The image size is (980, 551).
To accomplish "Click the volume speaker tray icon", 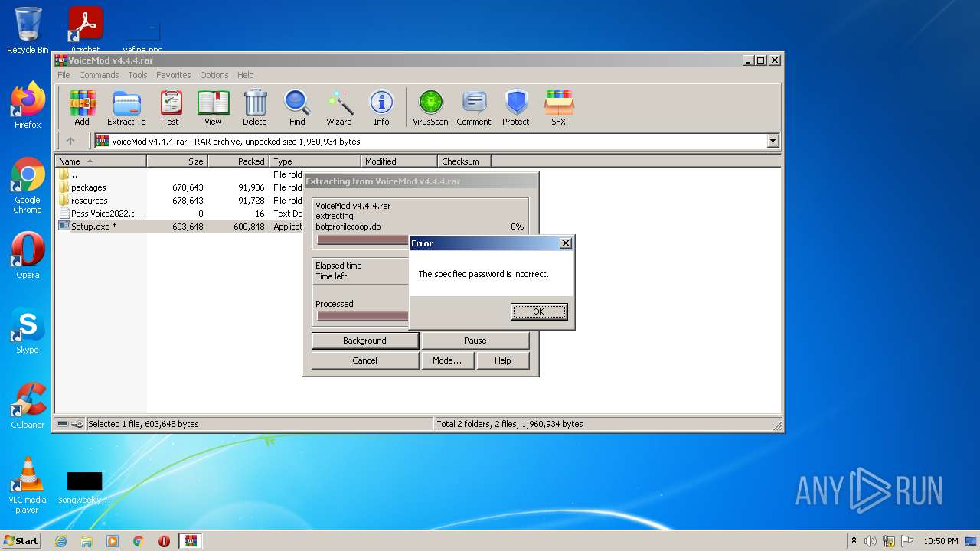I will [871, 541].
